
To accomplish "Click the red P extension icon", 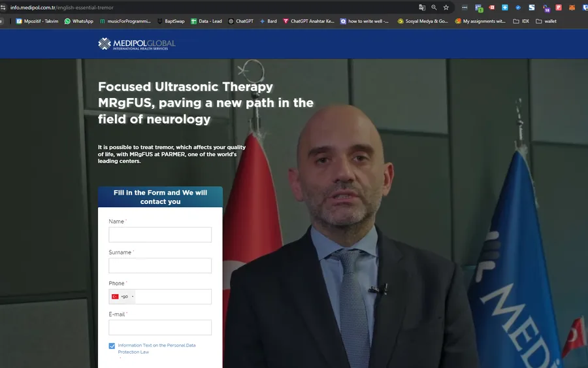I will click(x=559, y=7).
